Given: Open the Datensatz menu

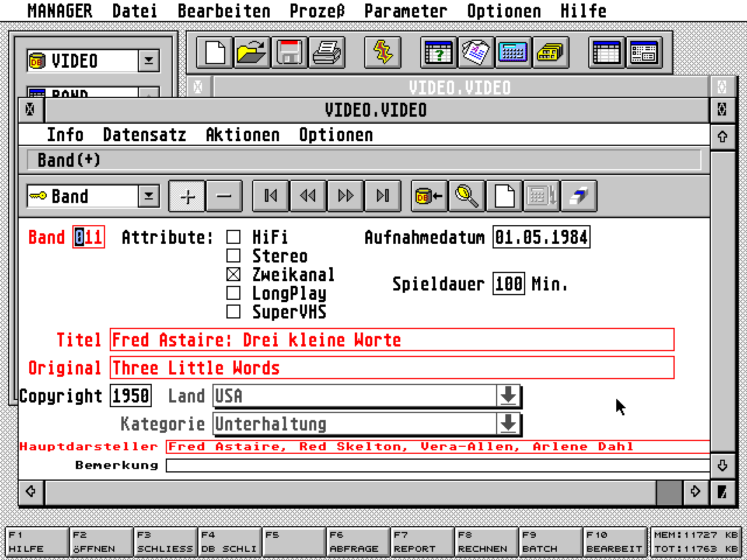Looking at the screenshot, I should (144, 135).
